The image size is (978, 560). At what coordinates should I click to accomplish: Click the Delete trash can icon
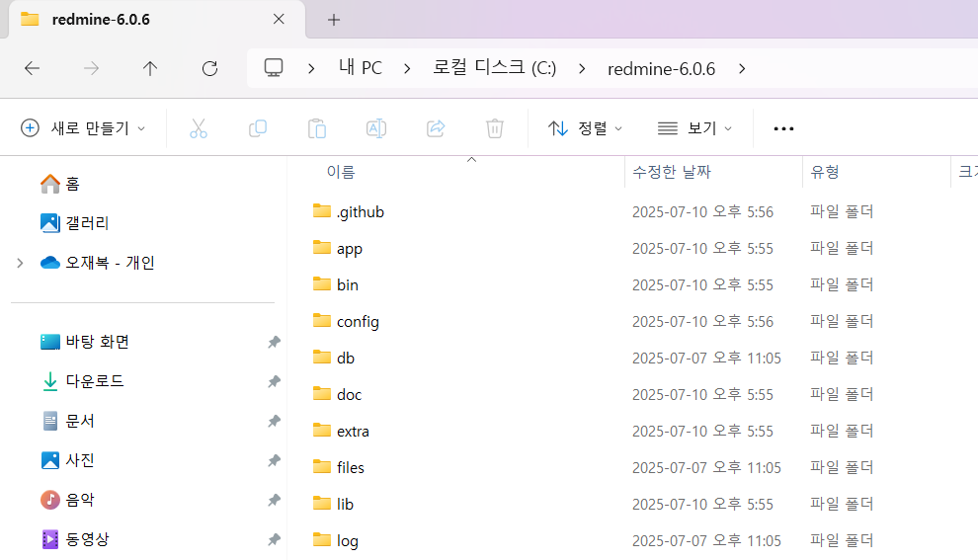[x=495, y=128]
